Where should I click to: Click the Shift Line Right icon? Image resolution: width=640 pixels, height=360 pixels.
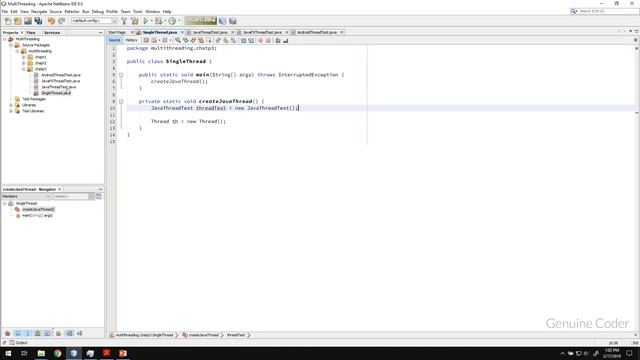[251, 40]
